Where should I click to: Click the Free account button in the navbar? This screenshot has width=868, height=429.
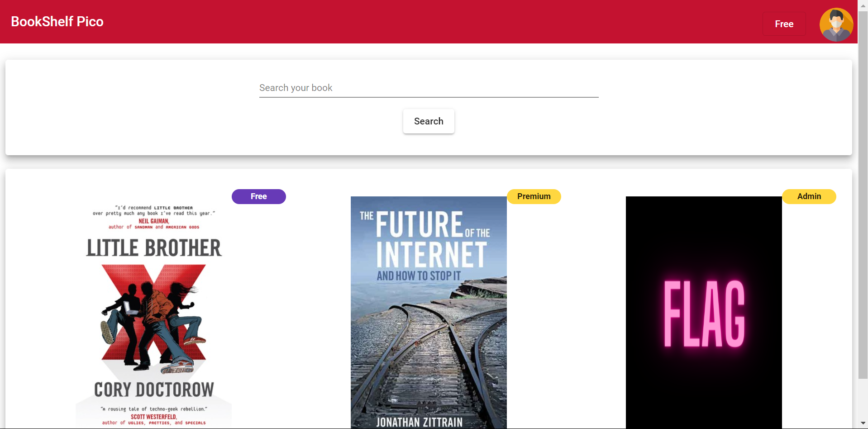[x=784, y=24]
